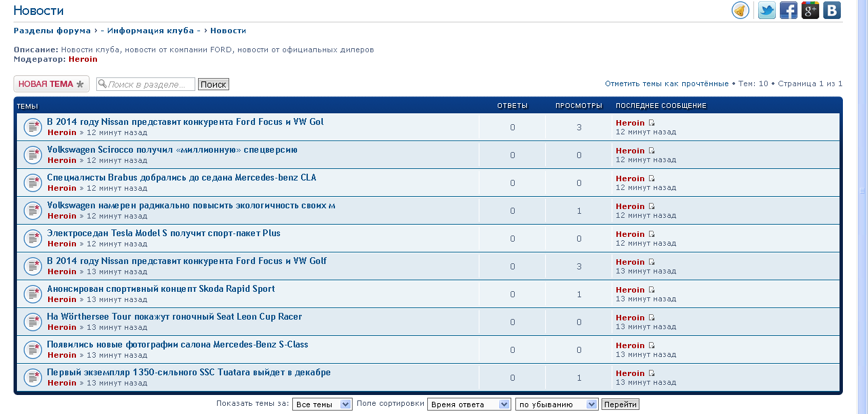Open topic about Brabus and Mercedes-benz CLA
Viewport: 868px width, 414px height.
pos(181,178)
